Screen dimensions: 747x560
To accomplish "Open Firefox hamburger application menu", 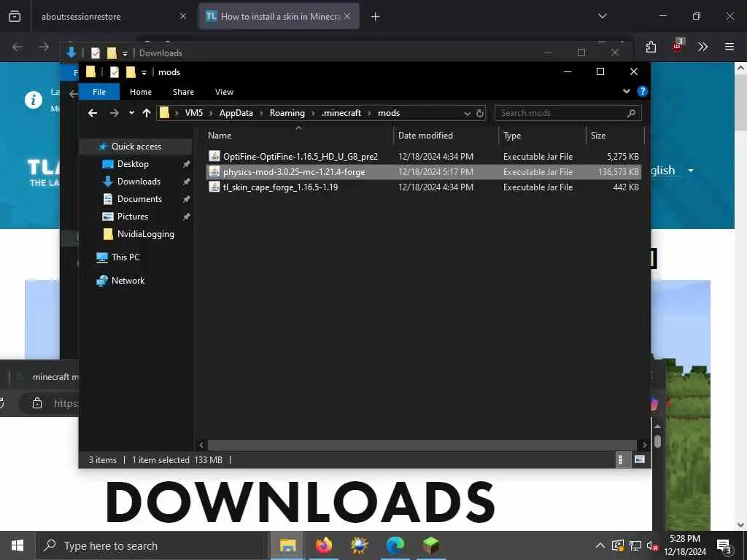I will pos(729,47).
